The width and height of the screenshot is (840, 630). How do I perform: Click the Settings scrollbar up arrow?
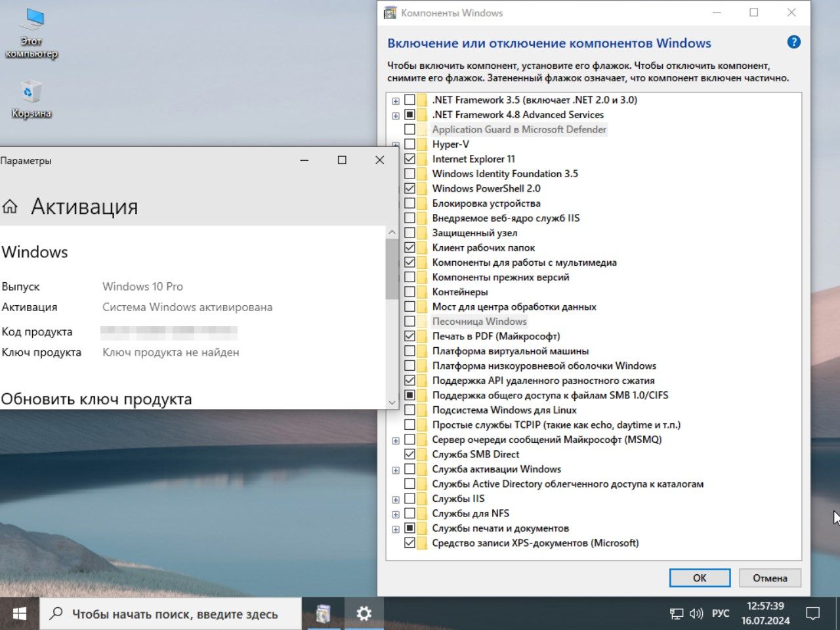point(392,232)
